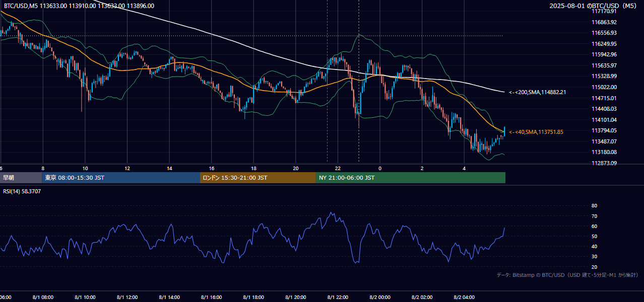Click price axis value 113180.08
The width and height of the screenshot is (644, 302).
tap(604, 152)
